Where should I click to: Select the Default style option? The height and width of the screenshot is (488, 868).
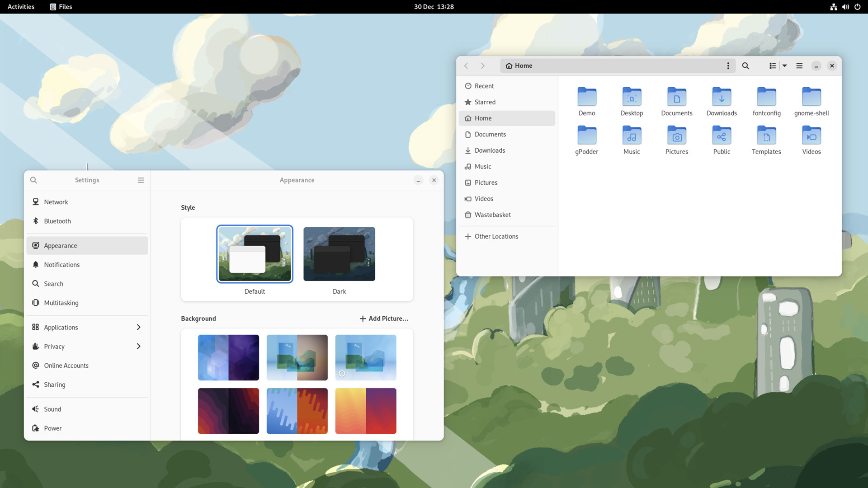point(255,253)
